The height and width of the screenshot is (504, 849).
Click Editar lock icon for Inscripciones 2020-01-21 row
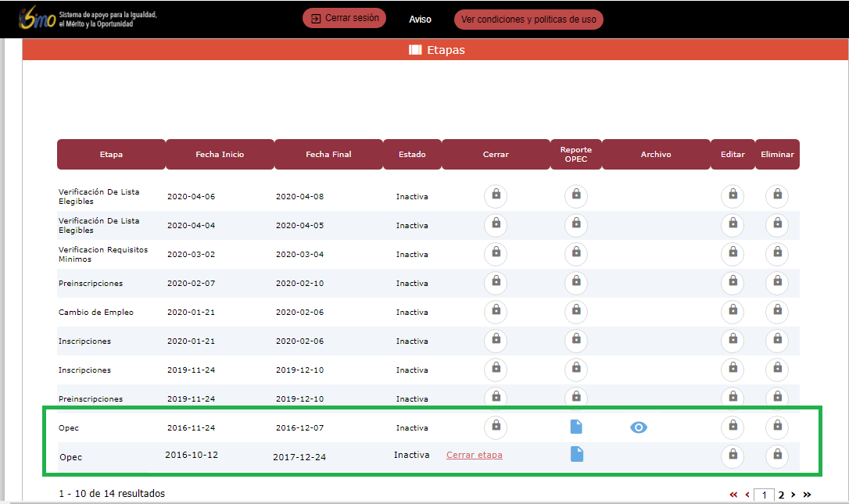(733, 341)
